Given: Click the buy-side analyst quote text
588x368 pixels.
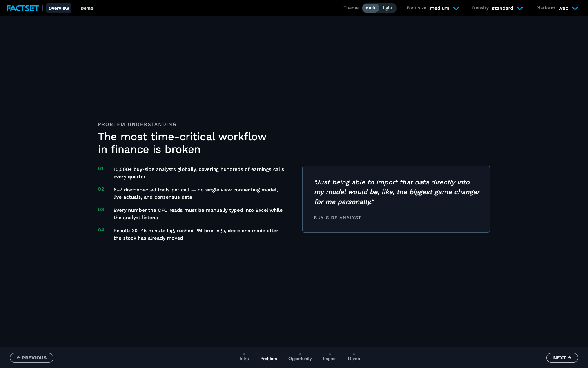Looking at the screenshot, I should (x=397, y=192).
